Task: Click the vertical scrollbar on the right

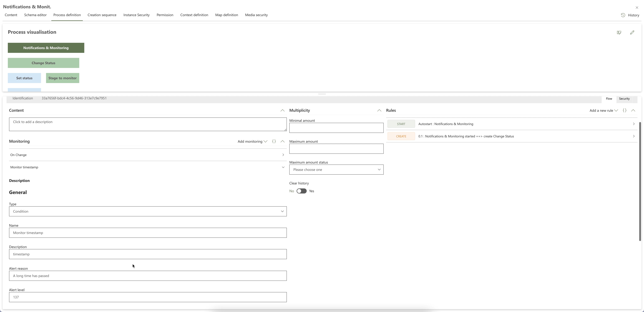Action: [640, 181]
